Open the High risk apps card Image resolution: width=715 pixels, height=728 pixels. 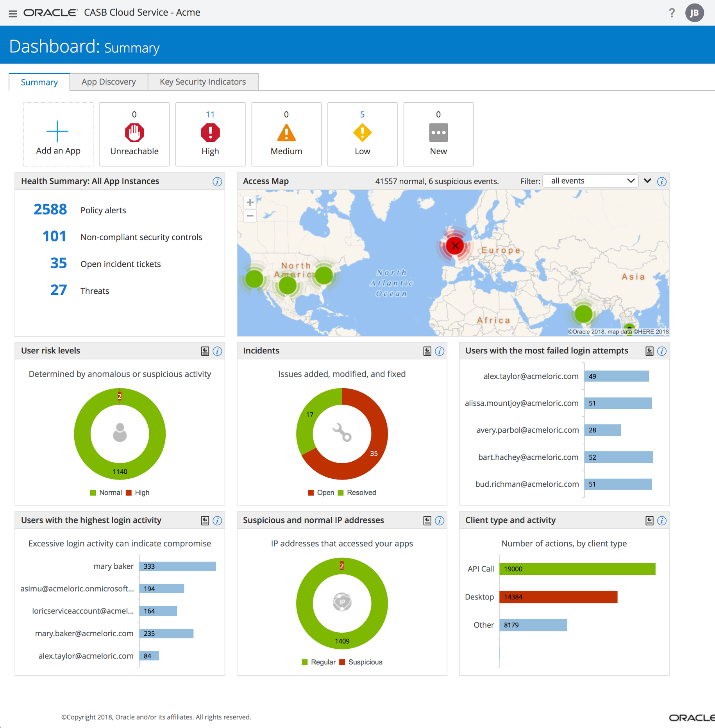click(210, 134)
